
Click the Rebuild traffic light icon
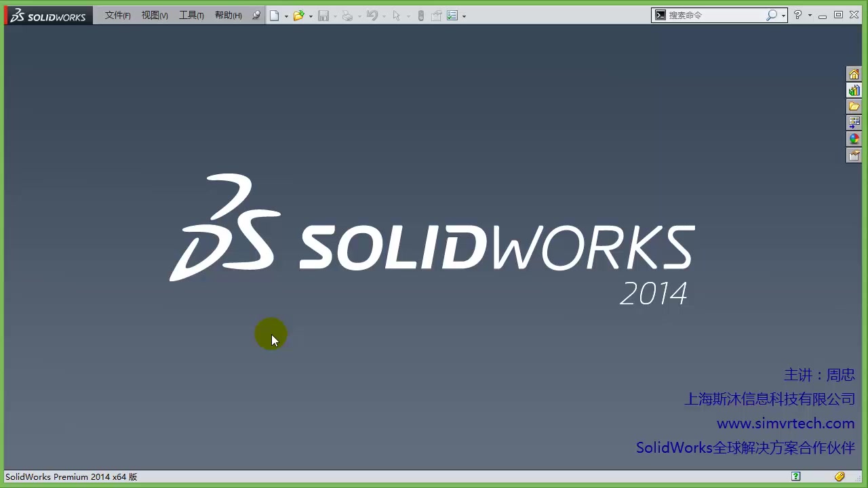pyautogui.click(x=421, y=16)
